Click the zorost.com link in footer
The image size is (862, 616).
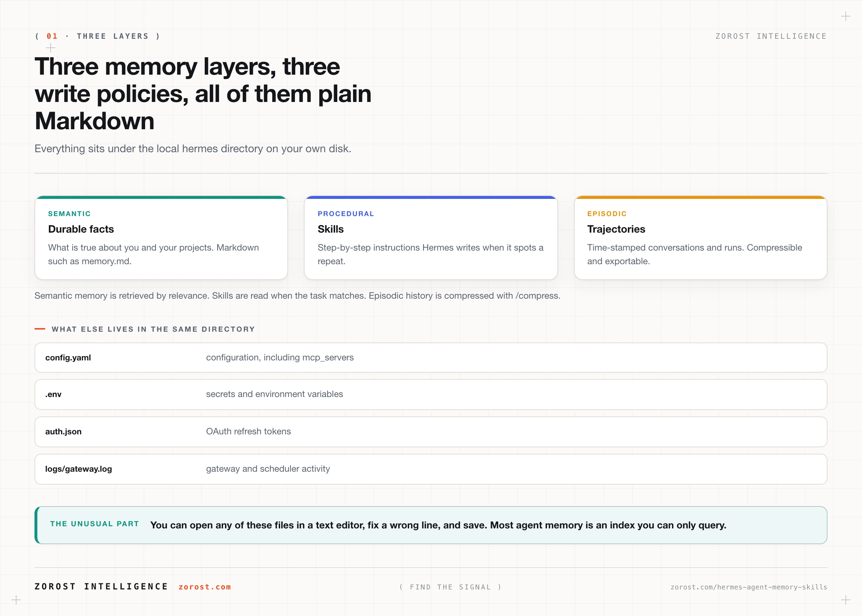pos(204,587)
